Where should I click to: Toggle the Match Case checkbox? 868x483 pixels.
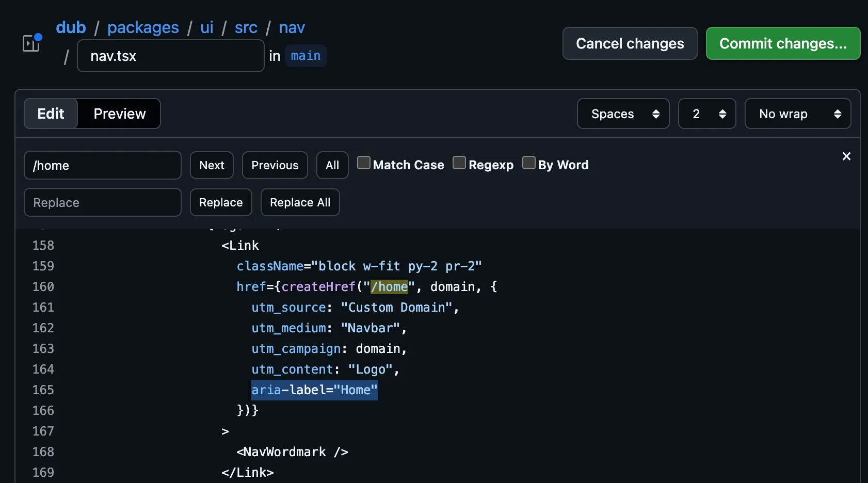(x=364, y=163)
